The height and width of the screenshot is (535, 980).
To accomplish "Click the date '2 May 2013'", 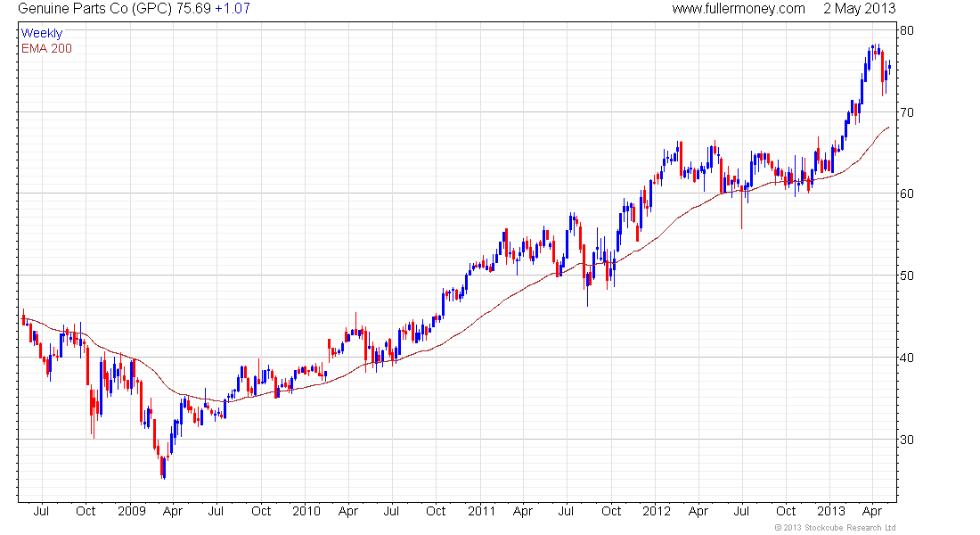I will [860, 9].
